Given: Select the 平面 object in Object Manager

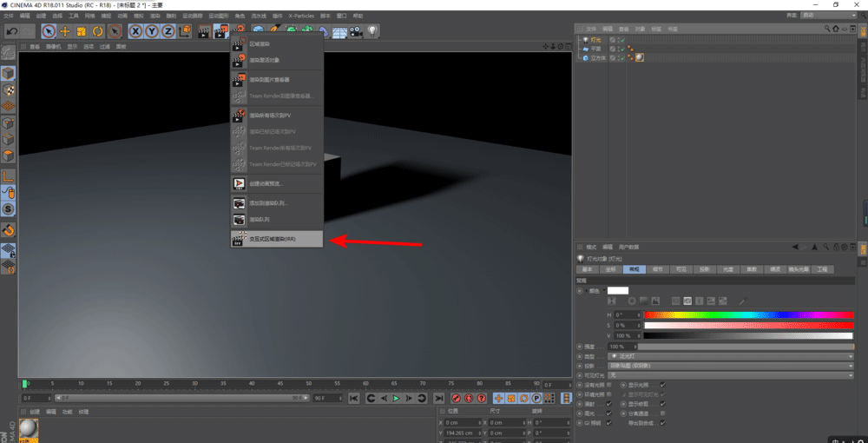Looking at the screenshot, I should pos(595,49).
